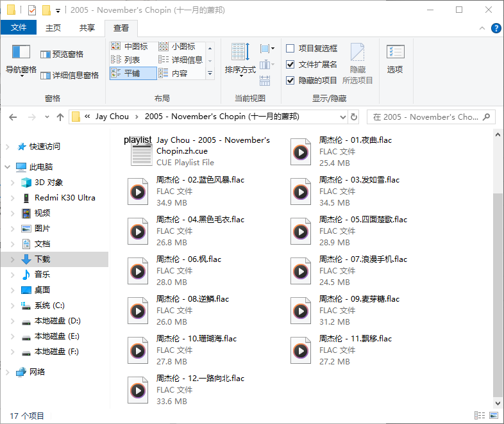Select 02.蓝色风暴.flac file icon
504x424 pixels.
click(x=138, y=192)
